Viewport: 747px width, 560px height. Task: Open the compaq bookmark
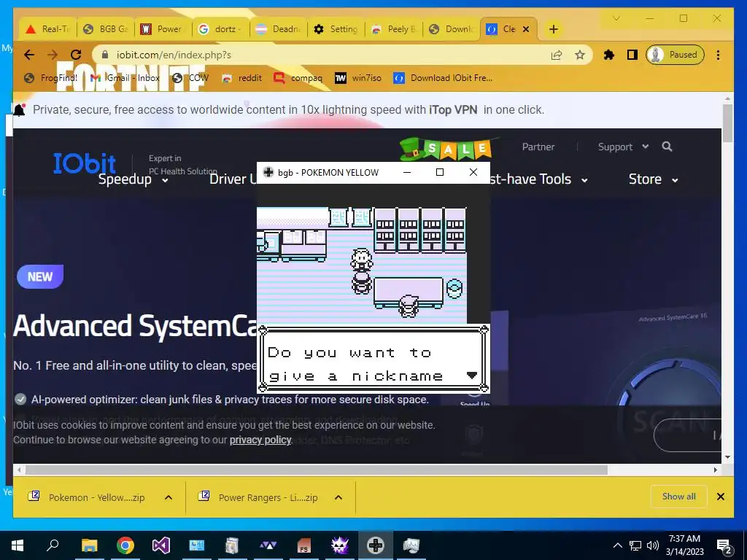click(298, 77)
